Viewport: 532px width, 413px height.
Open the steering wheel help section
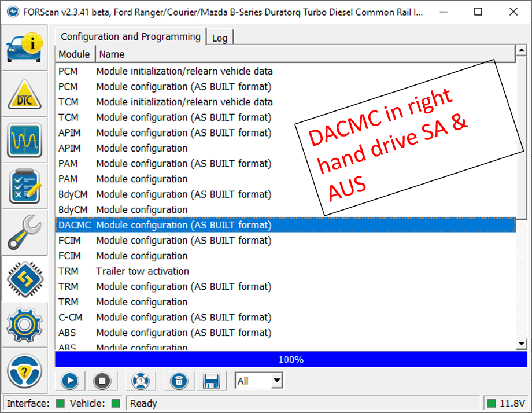click(x=25, y=371)
